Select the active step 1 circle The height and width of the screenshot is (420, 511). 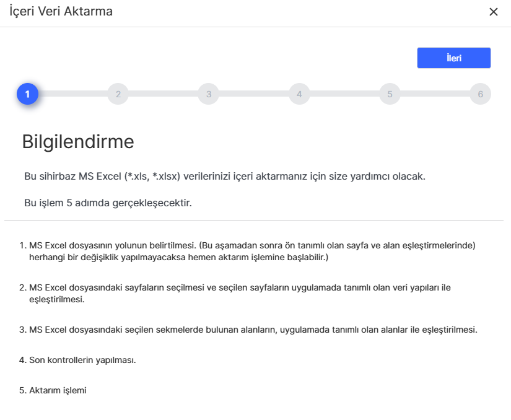click(28, 94)
